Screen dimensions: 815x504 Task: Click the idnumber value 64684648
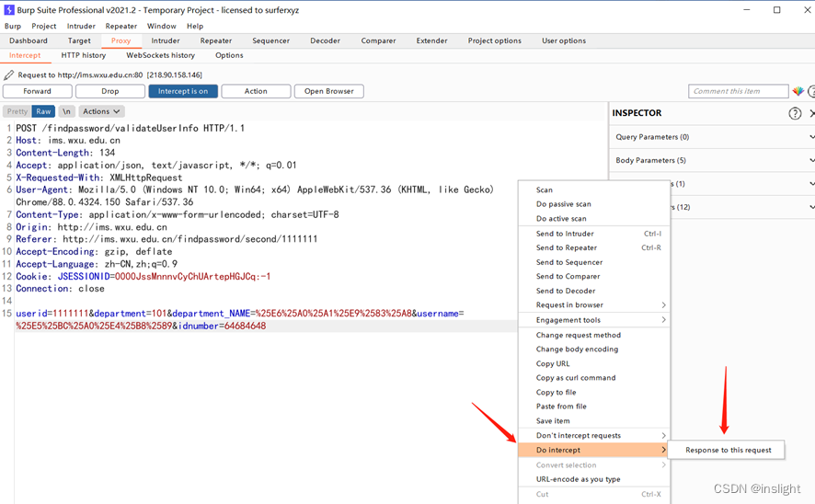[245, 326]
